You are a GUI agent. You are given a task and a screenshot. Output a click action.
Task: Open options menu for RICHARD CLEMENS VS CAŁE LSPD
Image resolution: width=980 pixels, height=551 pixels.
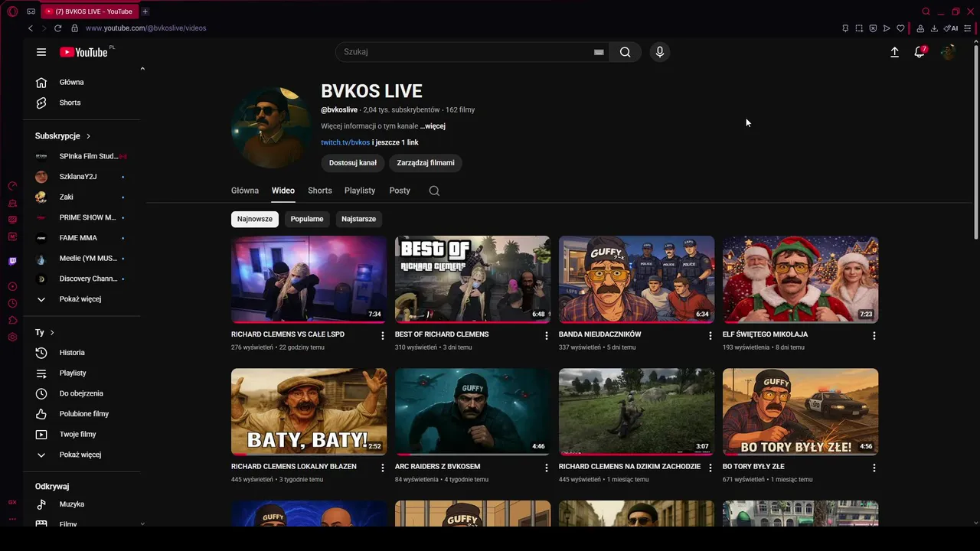coord(383,336)
